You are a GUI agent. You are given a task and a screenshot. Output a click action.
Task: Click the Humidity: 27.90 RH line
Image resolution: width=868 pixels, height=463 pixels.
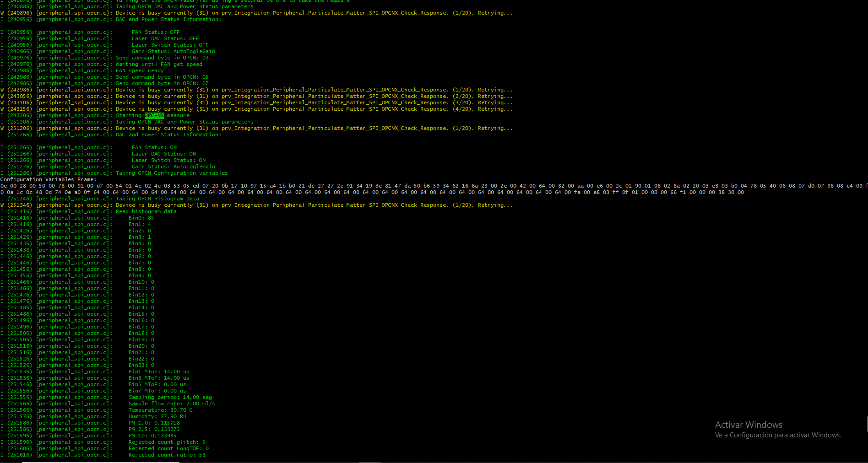(x=155, y=416)
